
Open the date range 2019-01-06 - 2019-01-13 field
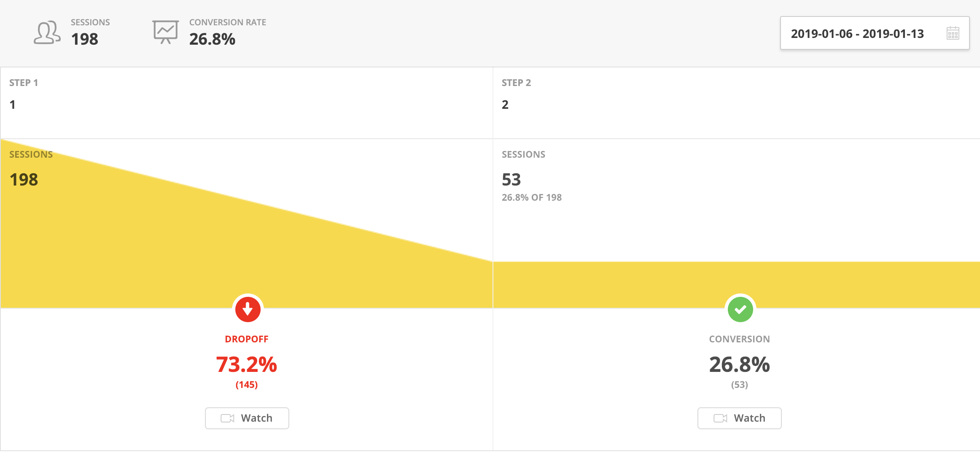(x=875, y=33)
